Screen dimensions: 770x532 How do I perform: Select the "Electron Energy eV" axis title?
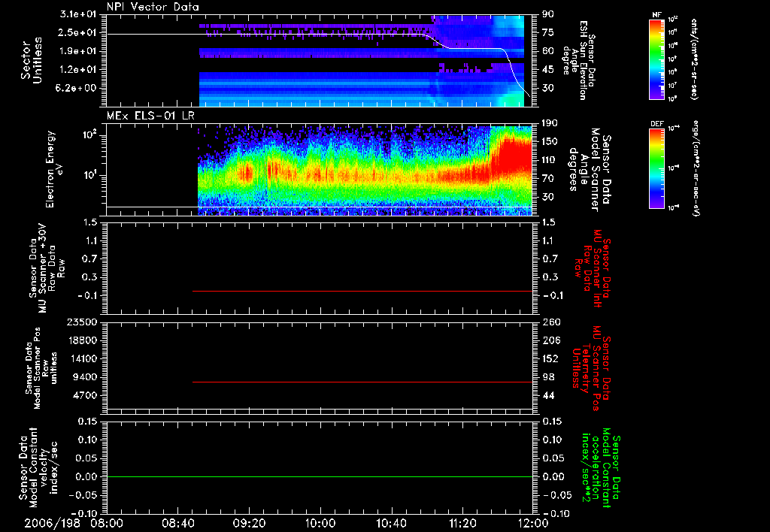54,169
